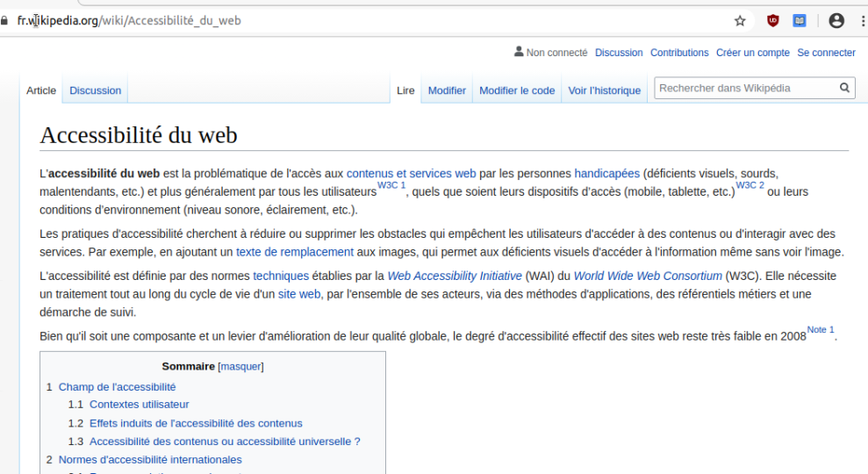
Task: Open the Voir l'historique tab
Action: pyautogui.click(x=605, y=90)
